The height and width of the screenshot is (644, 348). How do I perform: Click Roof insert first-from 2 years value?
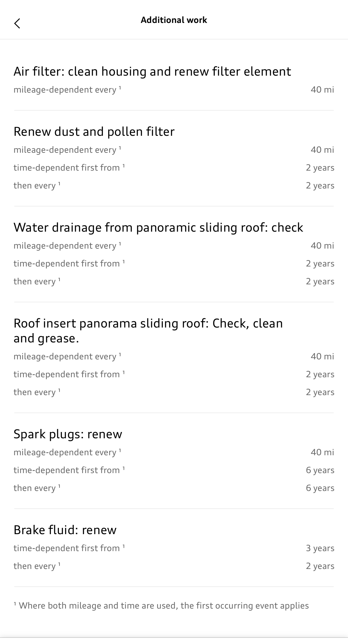pyautogui.click(x=320, y=374)
